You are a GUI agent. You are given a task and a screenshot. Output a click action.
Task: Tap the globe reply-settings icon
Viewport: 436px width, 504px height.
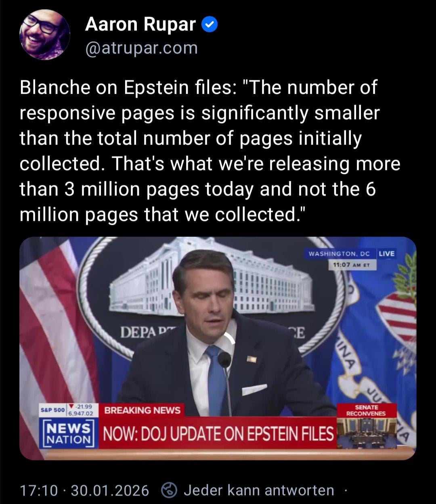pyautogui.click(x=169, y=490)
